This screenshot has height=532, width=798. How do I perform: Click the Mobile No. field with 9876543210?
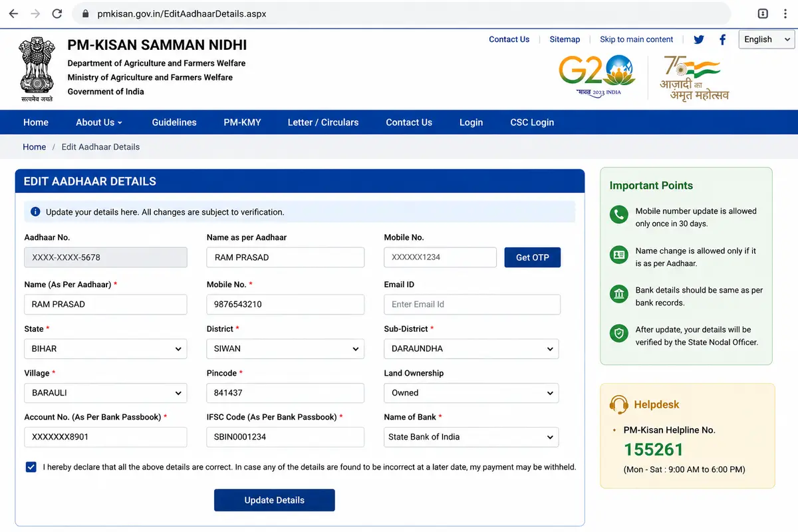(285, 305)
